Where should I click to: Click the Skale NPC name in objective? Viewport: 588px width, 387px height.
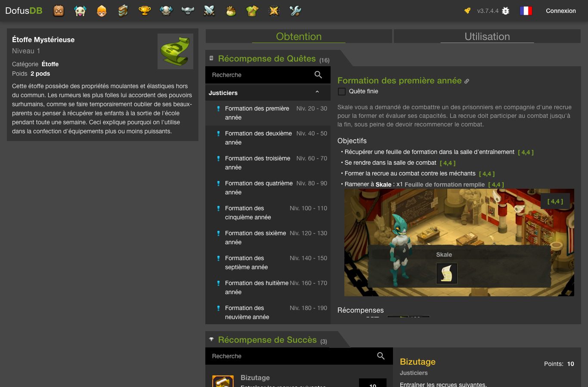384,184
